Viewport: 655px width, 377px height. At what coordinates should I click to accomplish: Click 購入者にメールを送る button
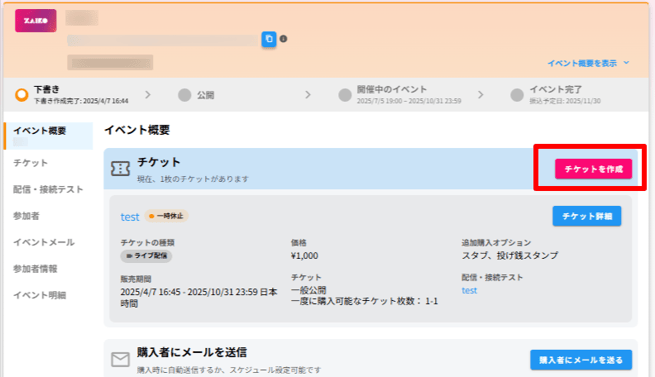pyautogui.click(x=581, y=360)
